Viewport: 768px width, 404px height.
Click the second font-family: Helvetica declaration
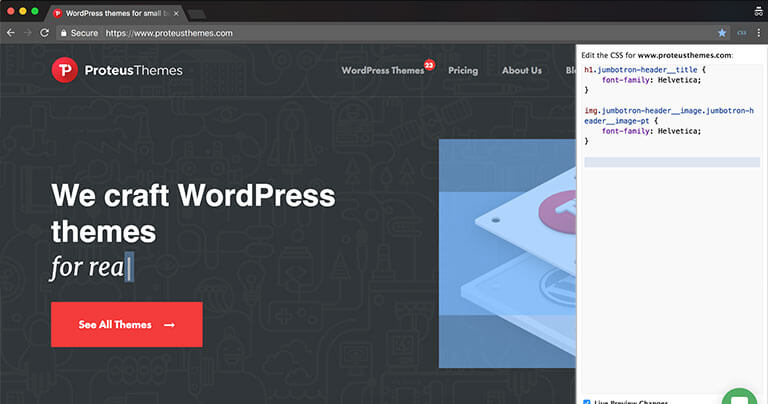pos(651,131)
